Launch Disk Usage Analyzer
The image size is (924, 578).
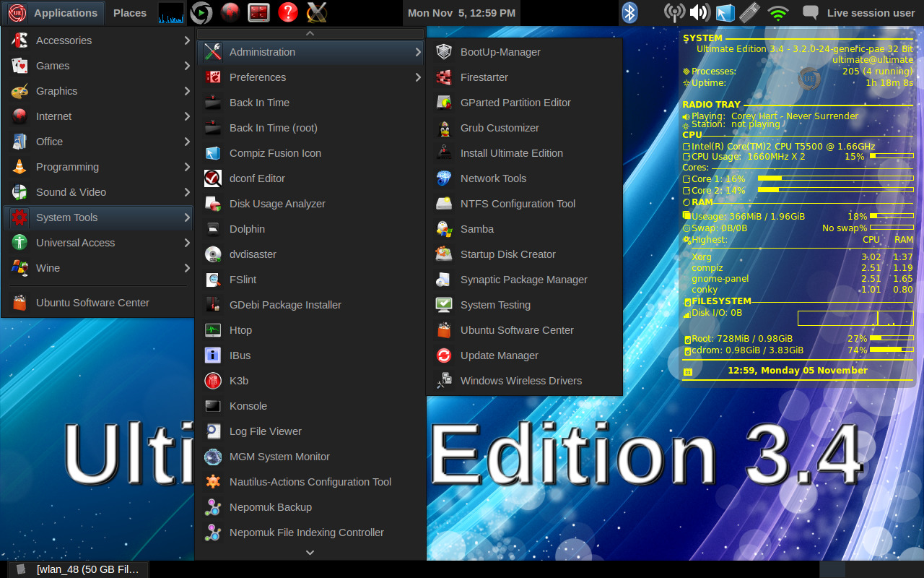(310, 204)
